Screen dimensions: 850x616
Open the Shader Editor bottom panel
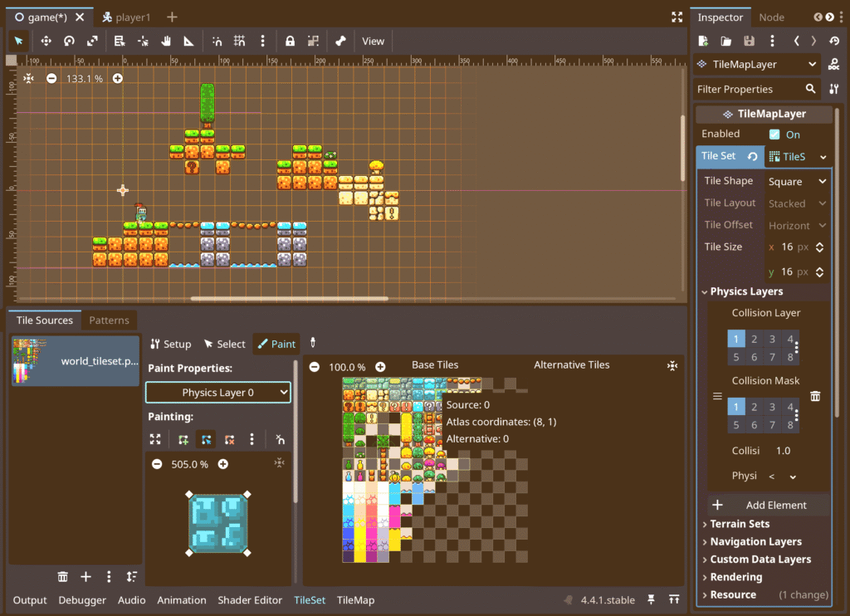pos(250,600)
